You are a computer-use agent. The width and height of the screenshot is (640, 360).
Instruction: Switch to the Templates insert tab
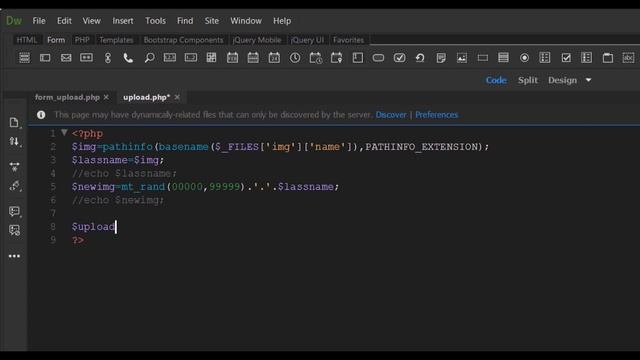pos(116,40)
